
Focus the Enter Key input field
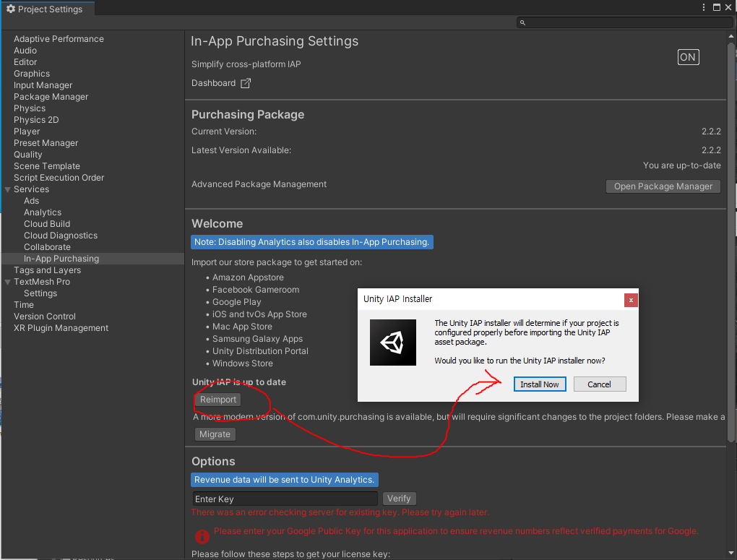(285, 499)
